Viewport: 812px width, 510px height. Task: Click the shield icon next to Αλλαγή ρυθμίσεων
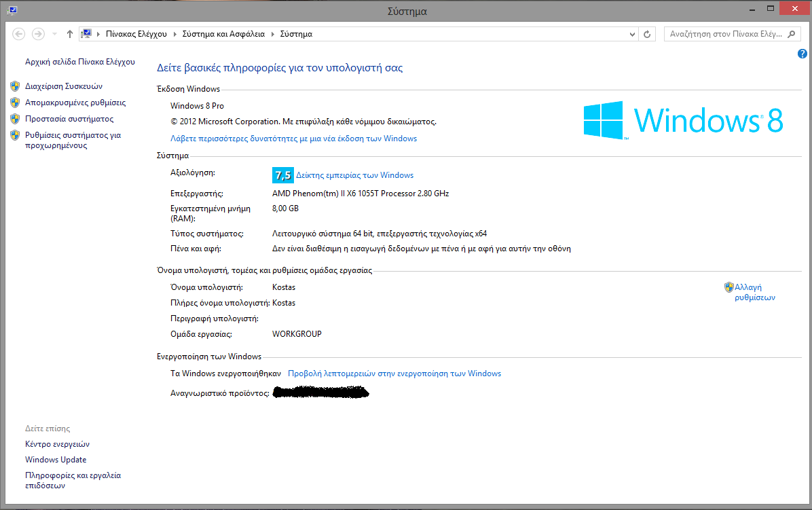point(729,287)
